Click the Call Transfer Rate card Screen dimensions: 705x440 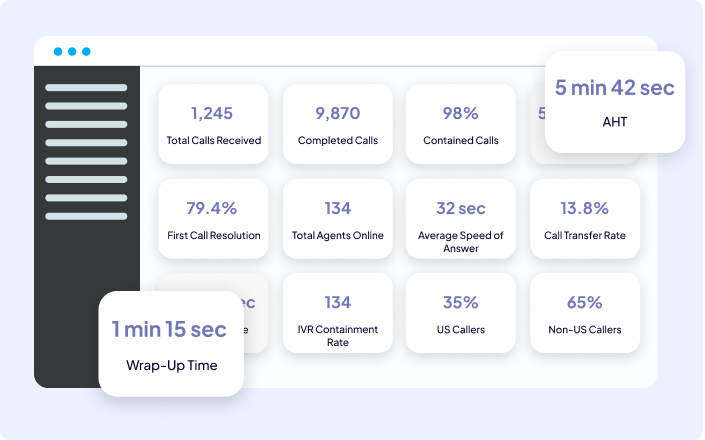click(585, 220)
